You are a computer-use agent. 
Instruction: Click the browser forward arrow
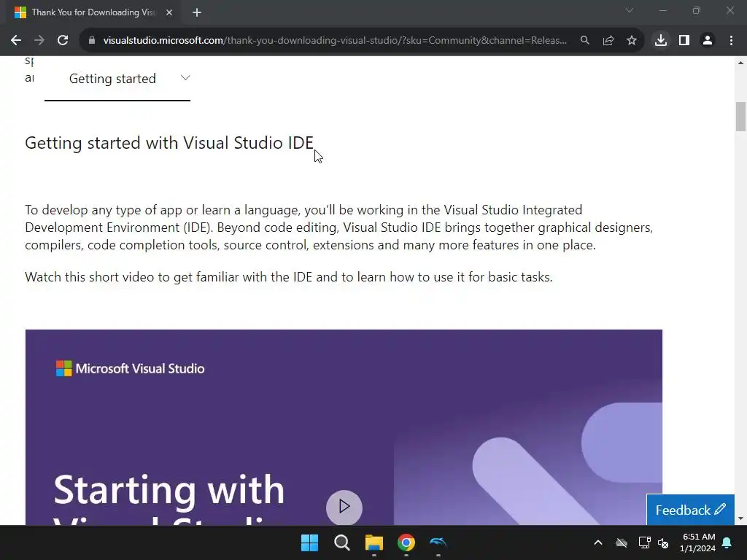coord(39,41)
